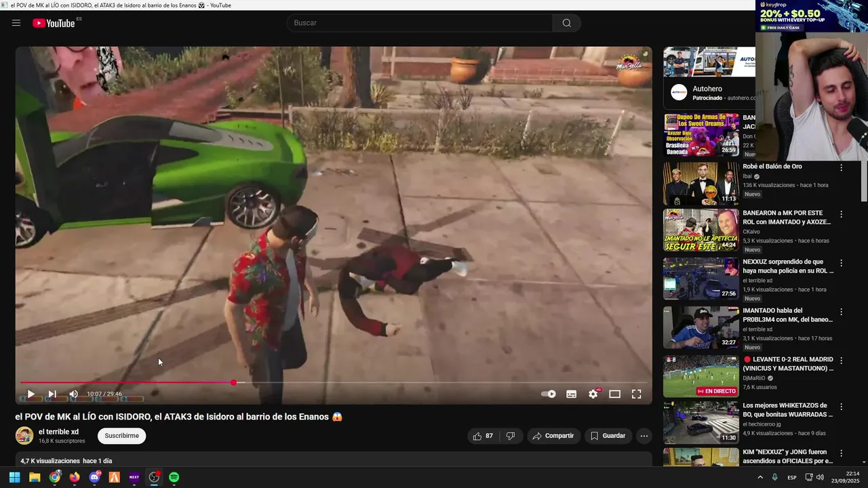The image size is (868, 488).
Task: Play the paused video
Action: [31, 394]
